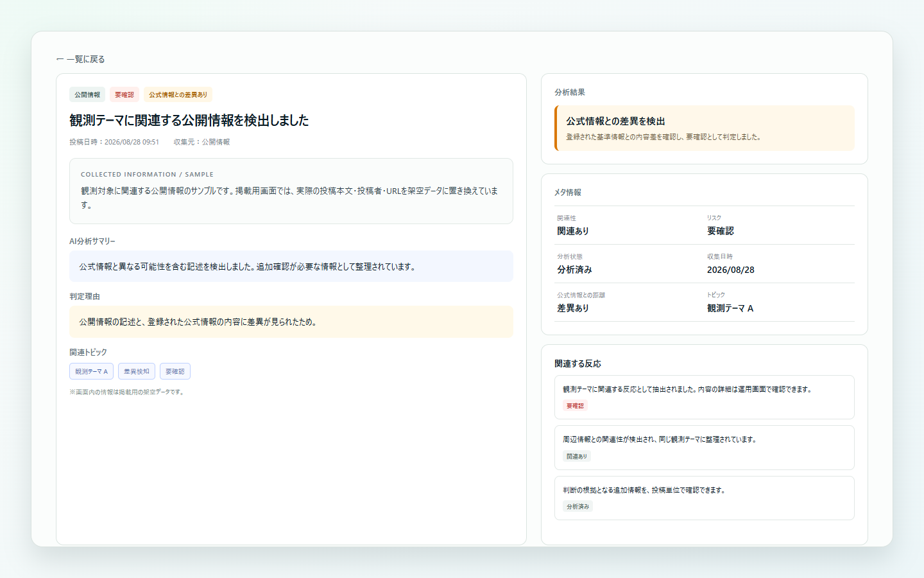Click the 関連トピック label
Image resolution: width=924 pixels, height=578 pixels.
click(x=89, y=353)
